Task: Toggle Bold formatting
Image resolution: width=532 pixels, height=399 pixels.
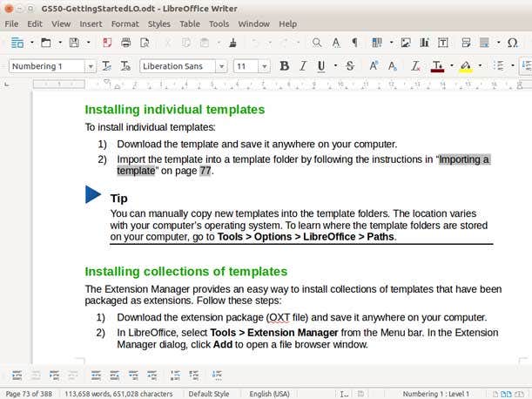Action: coord(284,66)
